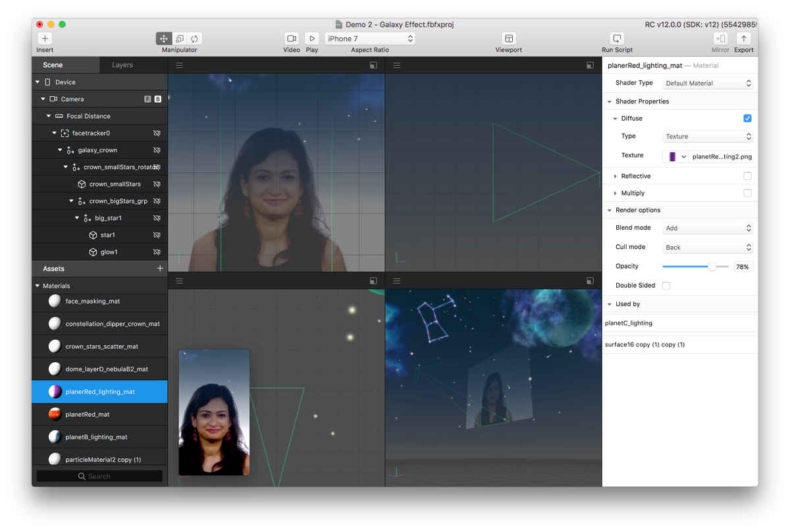
Task: Click the Mirror icon
Action: click(720, 39)
